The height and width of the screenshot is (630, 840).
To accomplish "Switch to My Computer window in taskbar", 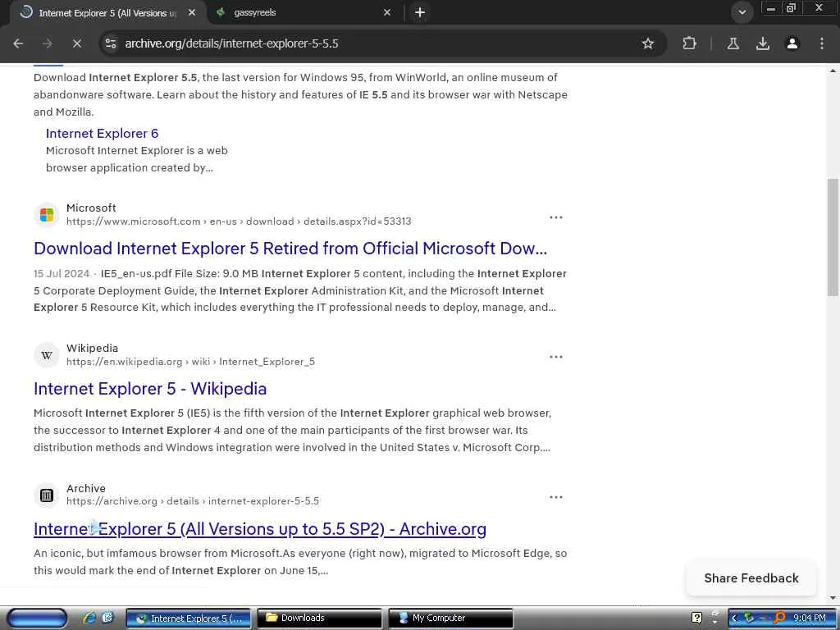I will (450, 619).
